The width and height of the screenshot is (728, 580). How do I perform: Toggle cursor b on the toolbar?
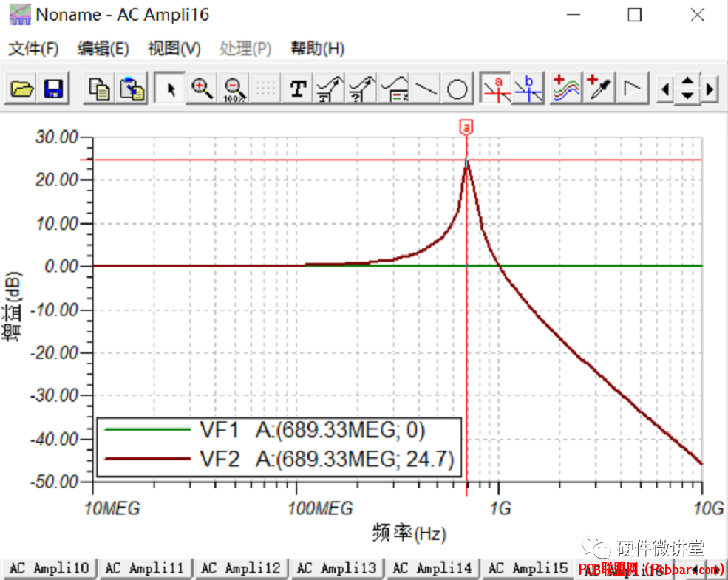[x=528, y=88]
